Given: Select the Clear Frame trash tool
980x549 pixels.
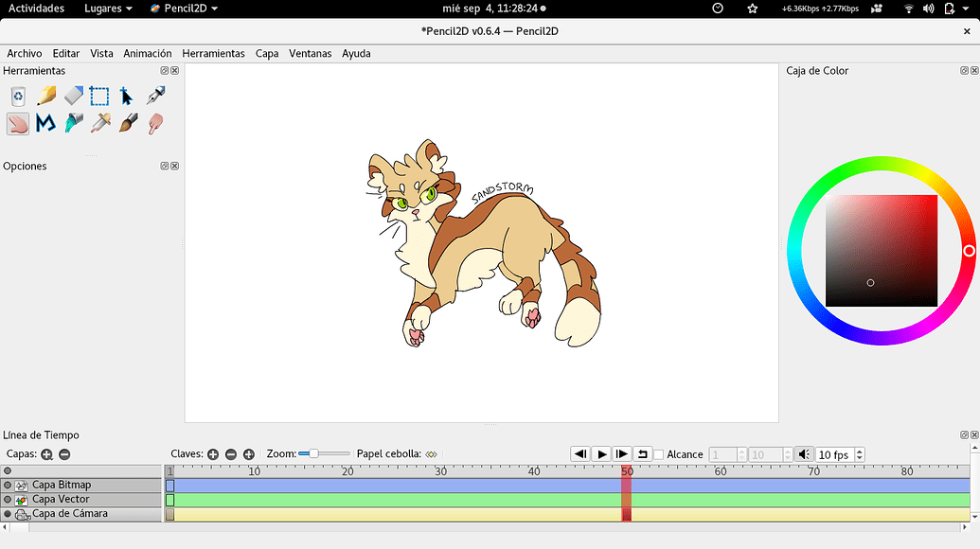Looking at the screenshot, I should (x=18, y=97).
